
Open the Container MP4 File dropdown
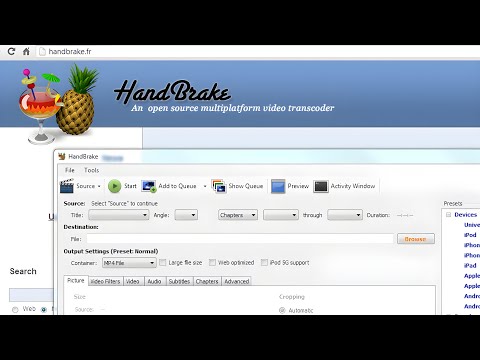tap(129, 263)
